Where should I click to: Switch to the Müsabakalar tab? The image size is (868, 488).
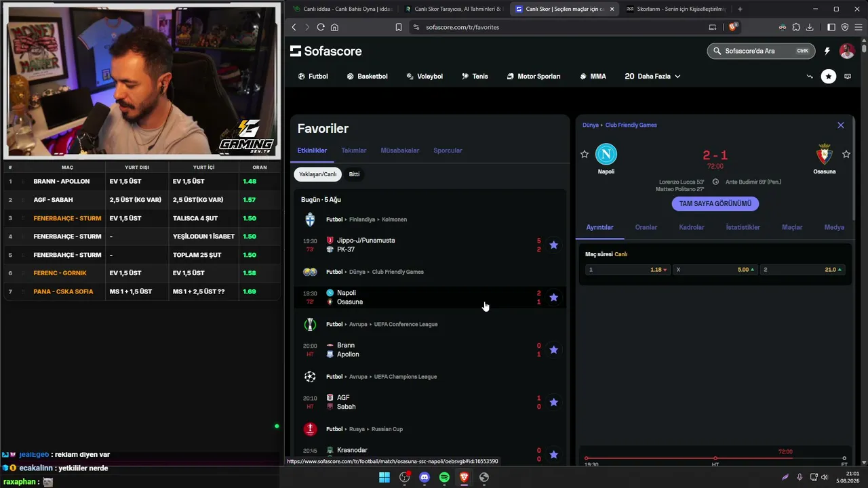pos(400,150)
